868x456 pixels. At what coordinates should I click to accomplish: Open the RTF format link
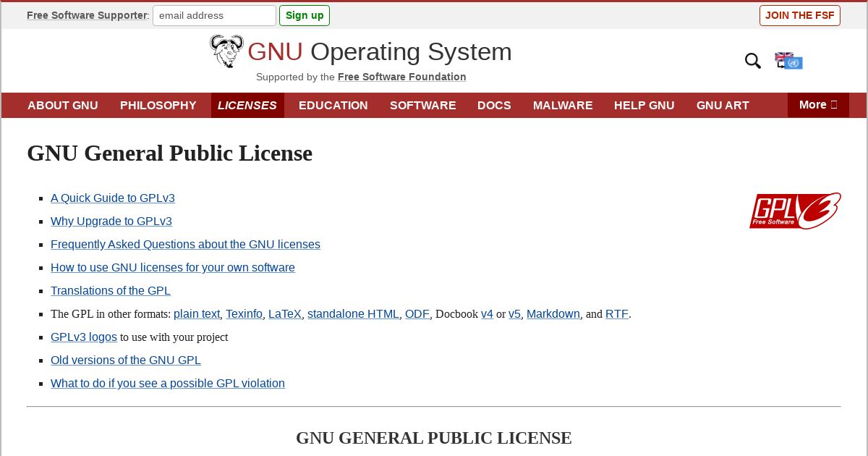[617, 314]
